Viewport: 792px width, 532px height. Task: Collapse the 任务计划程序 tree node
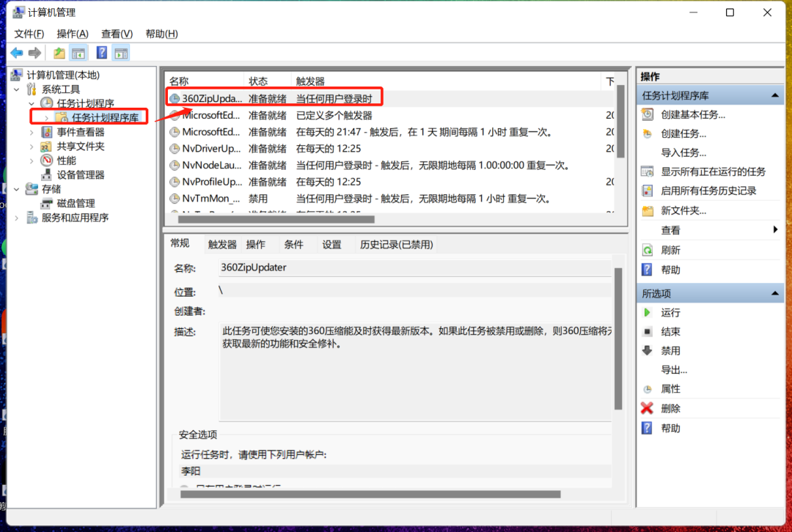point(32,103)
